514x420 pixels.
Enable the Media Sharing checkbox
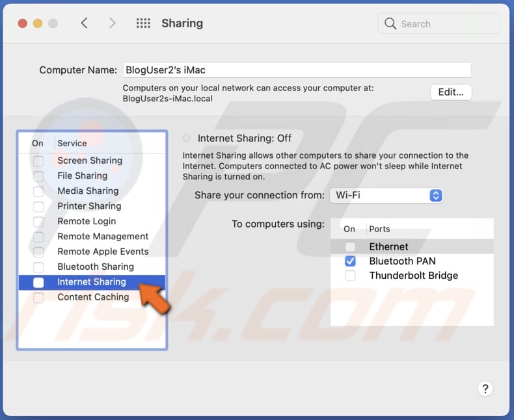point(38,191)
